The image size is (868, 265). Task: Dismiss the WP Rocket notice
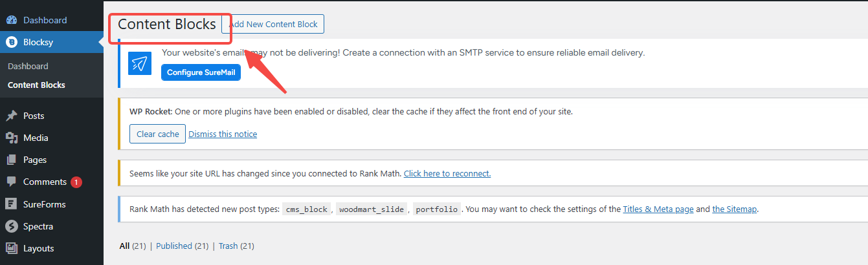[223, 134]
